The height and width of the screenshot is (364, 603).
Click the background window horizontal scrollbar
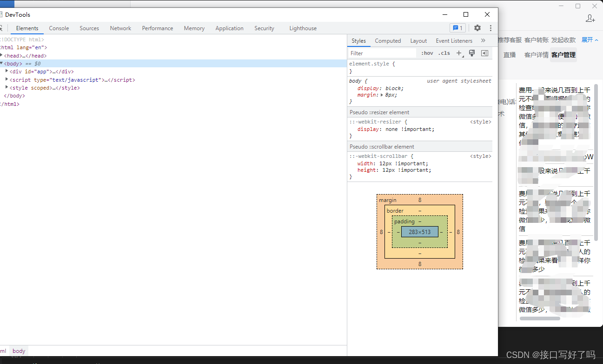point(540,318)
